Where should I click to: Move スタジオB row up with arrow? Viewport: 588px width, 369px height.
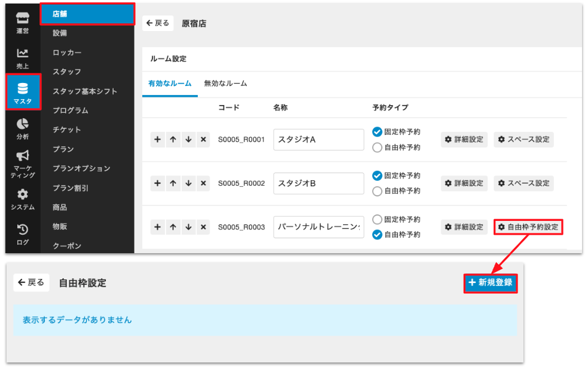tap(173, 183)
